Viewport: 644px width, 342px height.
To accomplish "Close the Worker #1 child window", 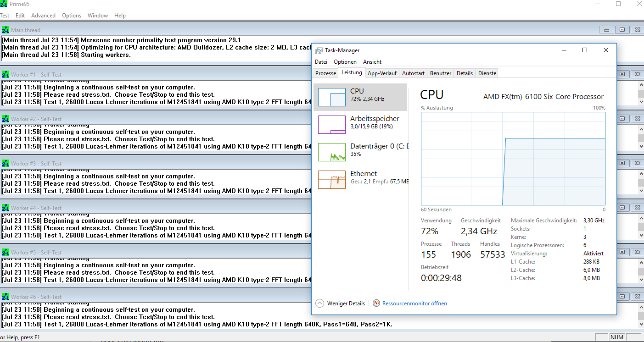I will pos(636,74).
